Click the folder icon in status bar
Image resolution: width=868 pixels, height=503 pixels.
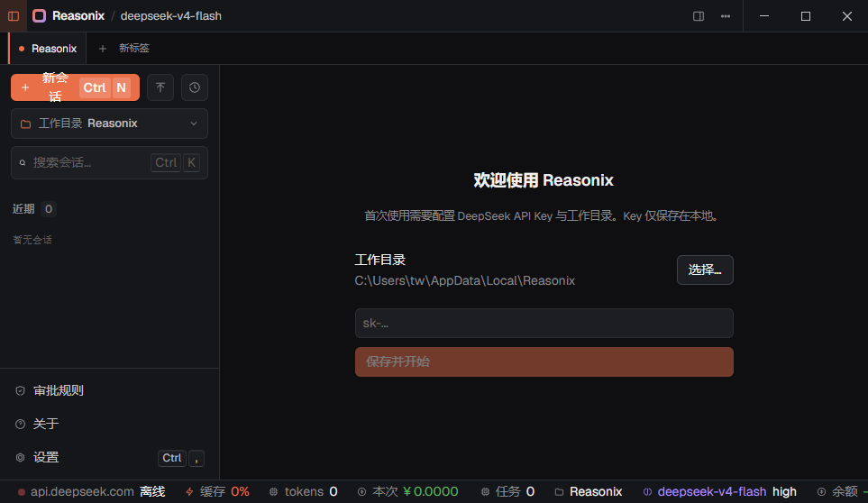(x=559, y=491)
